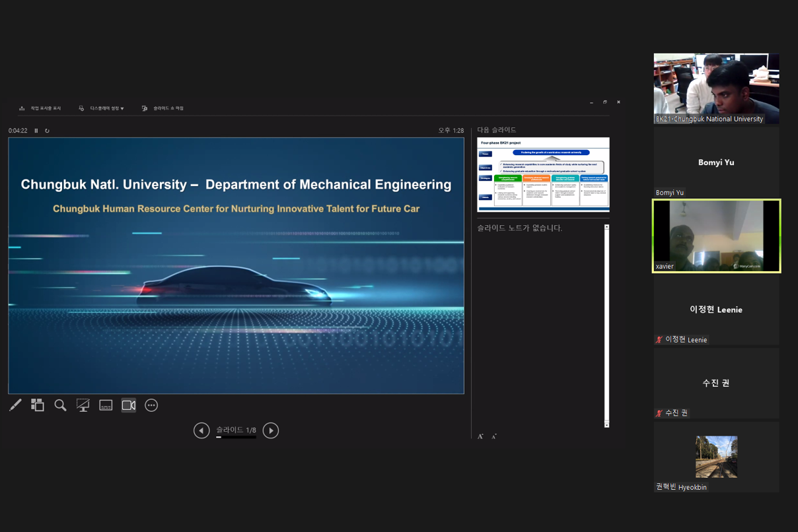The width and height of the screenshot is (798, 532).
Task: Open the see-all-slides grid view
Action: coord(38,405)
